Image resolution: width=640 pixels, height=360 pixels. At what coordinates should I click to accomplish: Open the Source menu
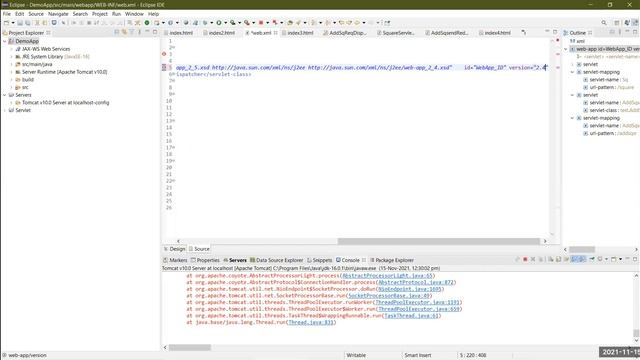pyautogui.click(x=36, y=14)
